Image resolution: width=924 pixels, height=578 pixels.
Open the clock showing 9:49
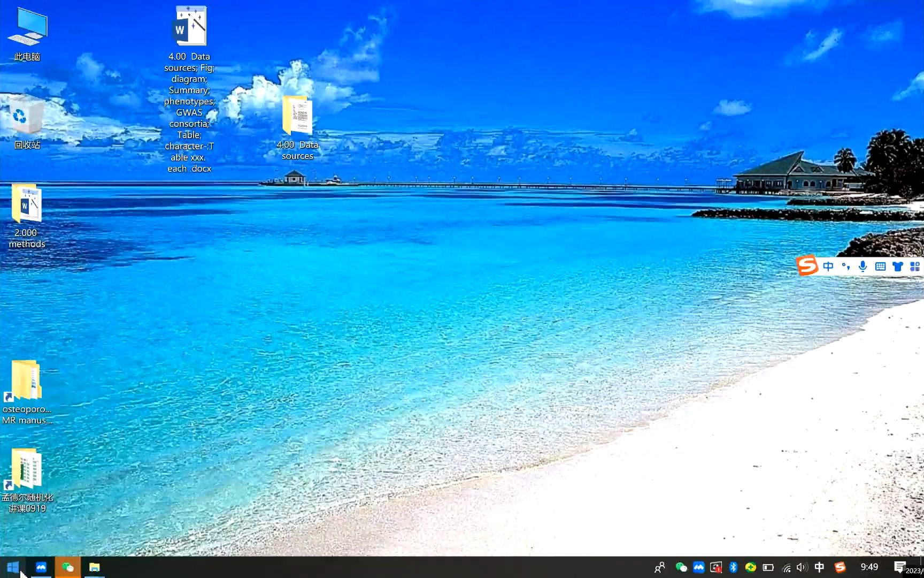(869, 567)
